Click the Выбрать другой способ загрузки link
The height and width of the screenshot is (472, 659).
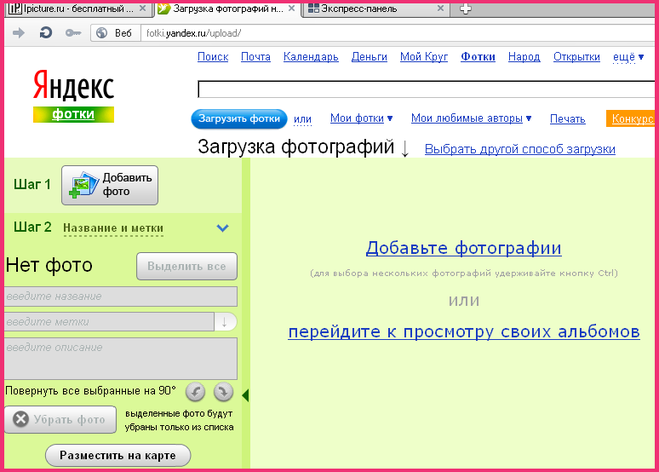point(519,150)
